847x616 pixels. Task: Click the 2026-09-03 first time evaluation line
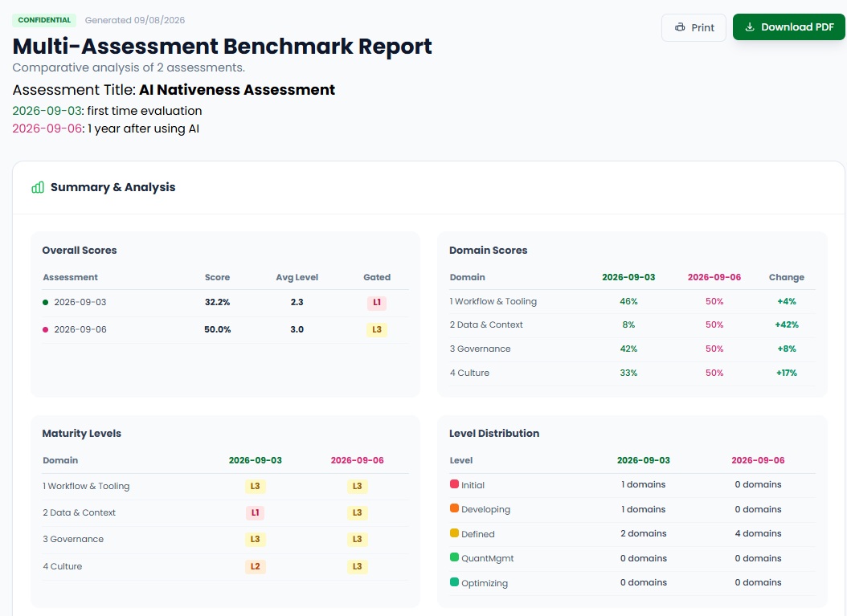tap(107, 111)
